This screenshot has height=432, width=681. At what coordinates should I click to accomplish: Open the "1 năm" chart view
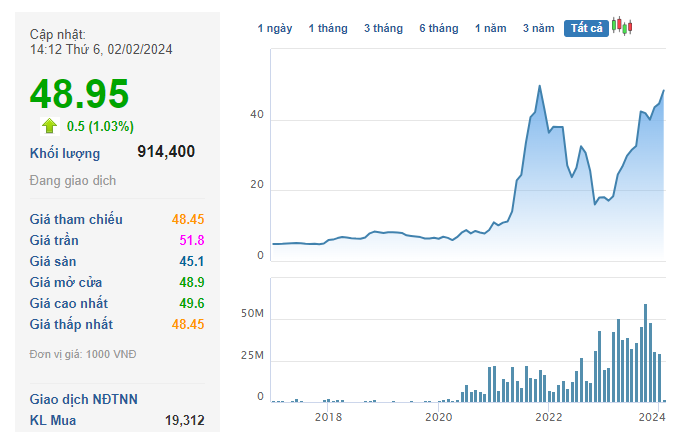point(491,29)
